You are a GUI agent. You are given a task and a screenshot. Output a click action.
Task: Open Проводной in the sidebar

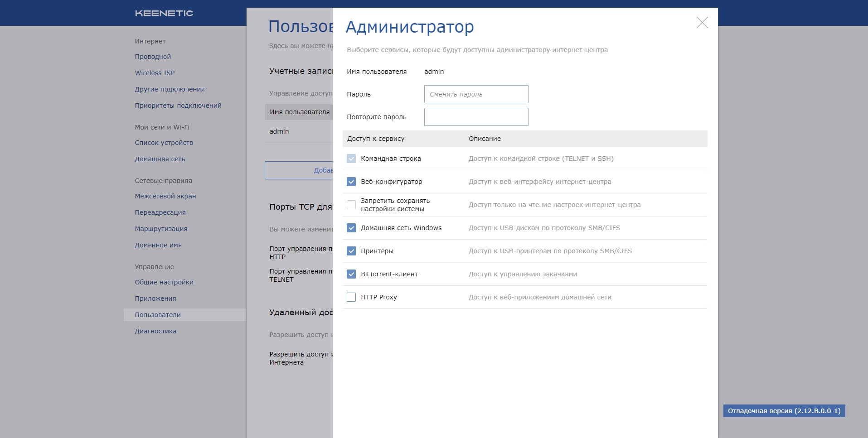click(x=153, y=57)
